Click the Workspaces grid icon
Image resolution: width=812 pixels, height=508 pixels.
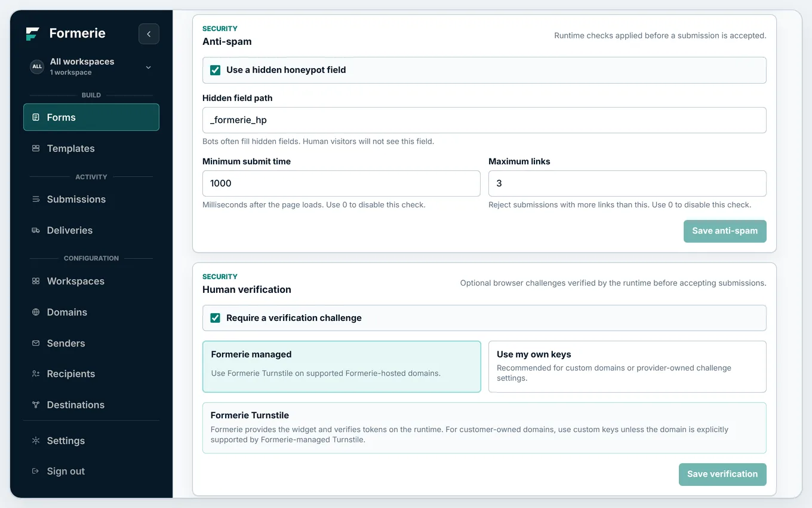point(36,281)
